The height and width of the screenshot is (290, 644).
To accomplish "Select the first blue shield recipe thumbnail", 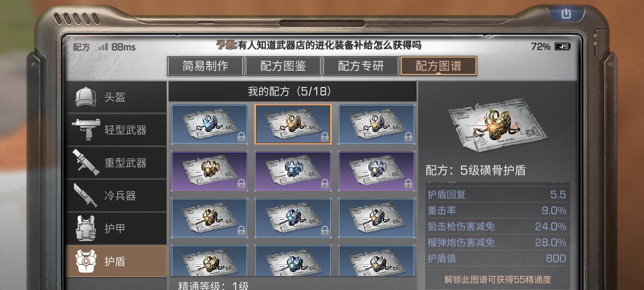I will (210, 124).
